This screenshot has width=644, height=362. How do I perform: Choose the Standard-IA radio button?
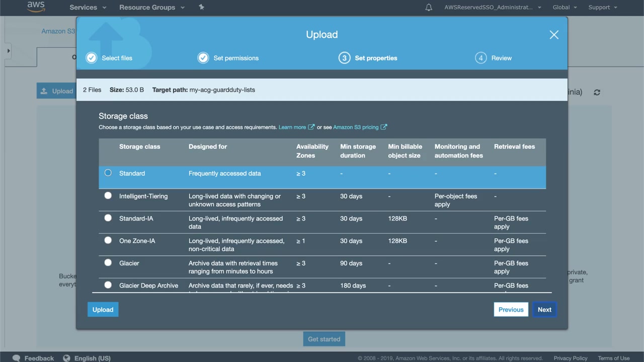click(108, 218)
